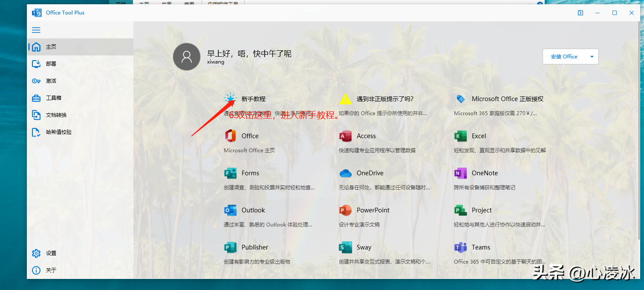Open the 工具箱 toolbox icon

click(36, 98)
